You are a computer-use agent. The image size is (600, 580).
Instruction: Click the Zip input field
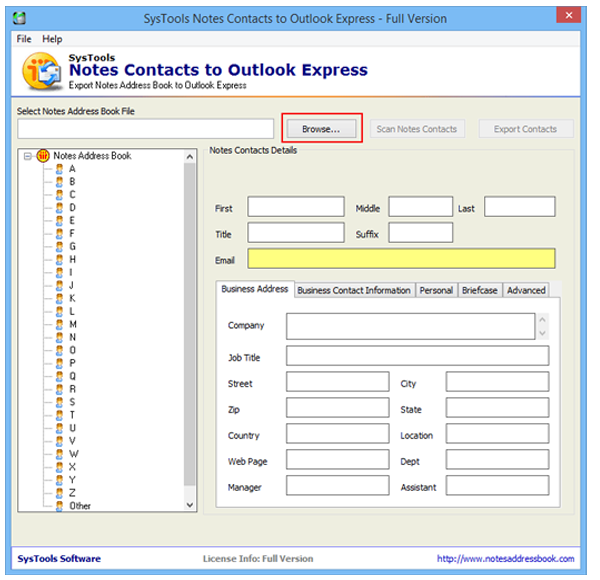pyautogui.click(x=338, y=407)
